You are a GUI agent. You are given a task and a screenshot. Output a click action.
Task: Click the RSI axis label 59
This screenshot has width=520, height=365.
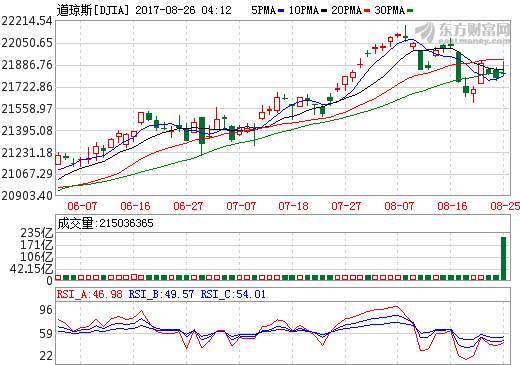point(46,333)
